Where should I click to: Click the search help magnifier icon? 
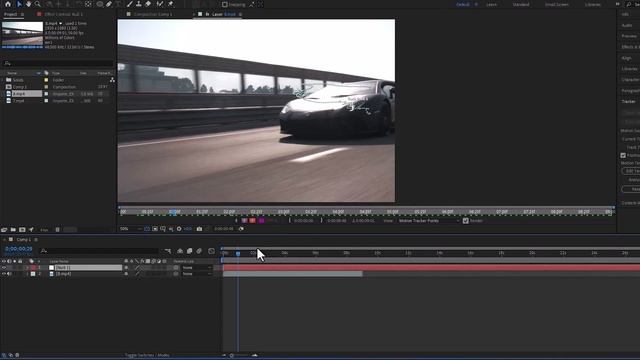click(629, 4)
